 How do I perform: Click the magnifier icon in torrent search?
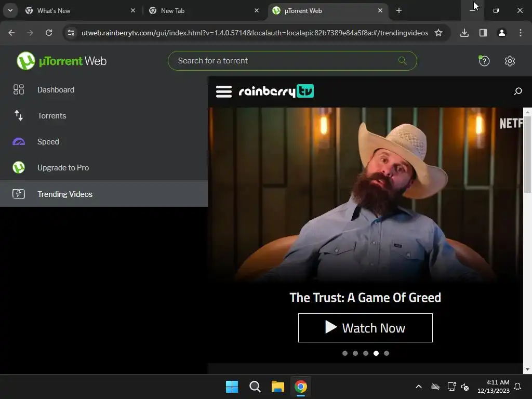pos(403,61)
